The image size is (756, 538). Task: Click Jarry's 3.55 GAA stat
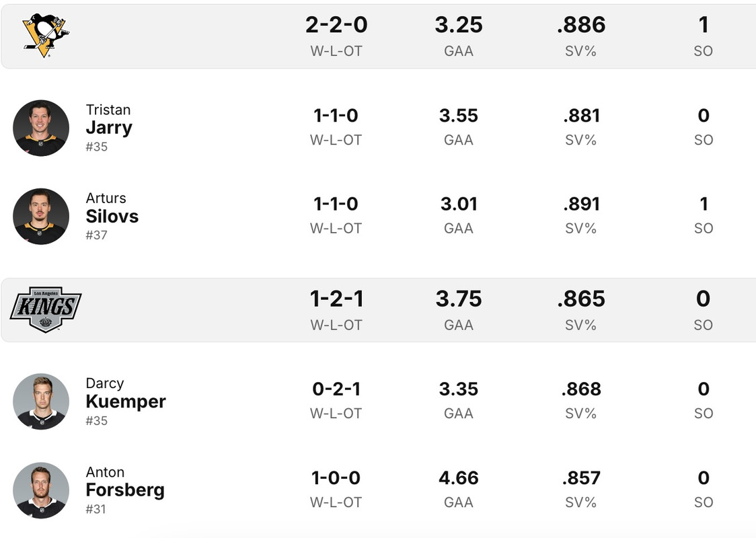pyautogui.click(x=459, y=116)
